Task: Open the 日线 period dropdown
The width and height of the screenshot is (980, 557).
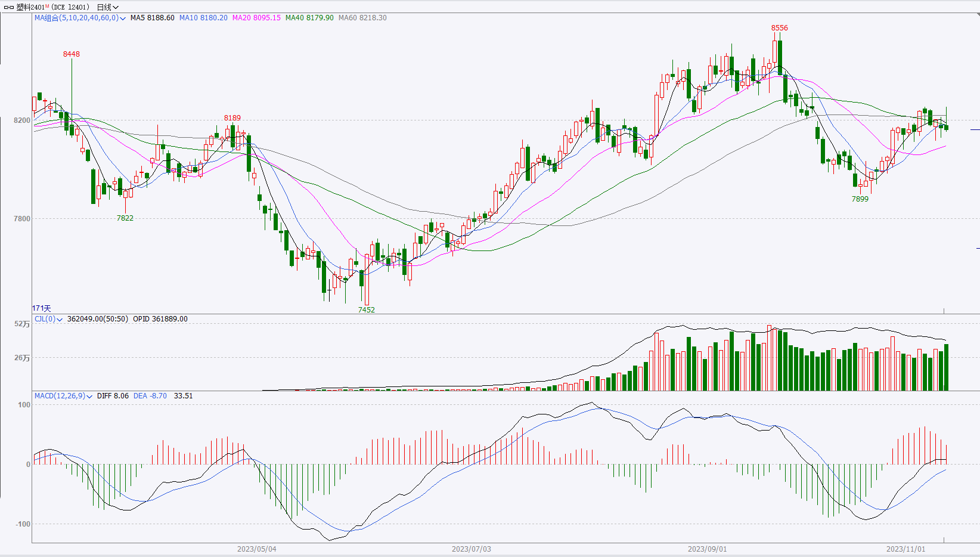Action: coord(107,7)
